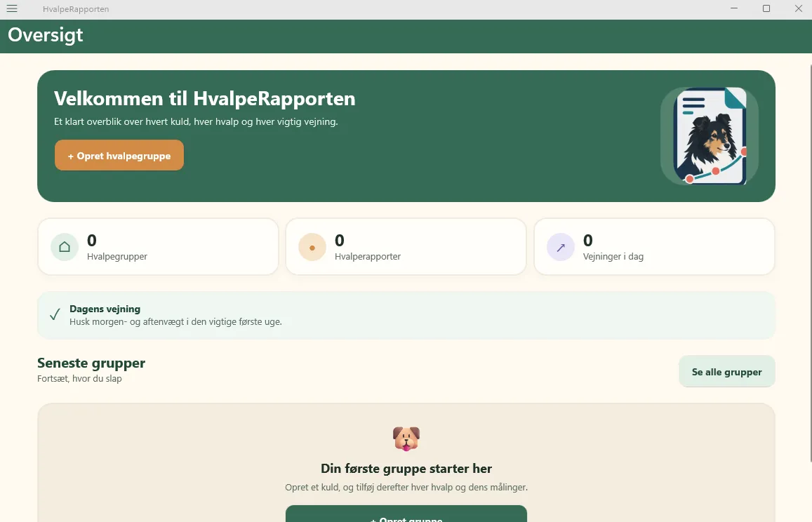
Task: Click the house icon in Hvalpegrupper card
Action: coord(64,247)
